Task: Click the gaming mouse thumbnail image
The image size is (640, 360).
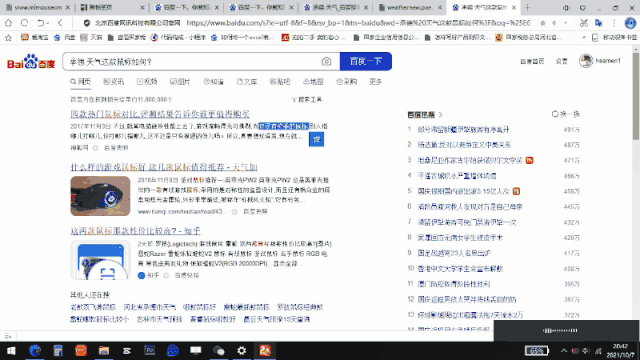Action: [100, 196]
